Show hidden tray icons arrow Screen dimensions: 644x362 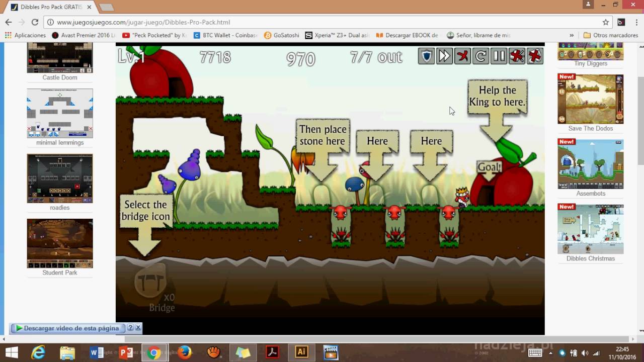pos(551,352)
